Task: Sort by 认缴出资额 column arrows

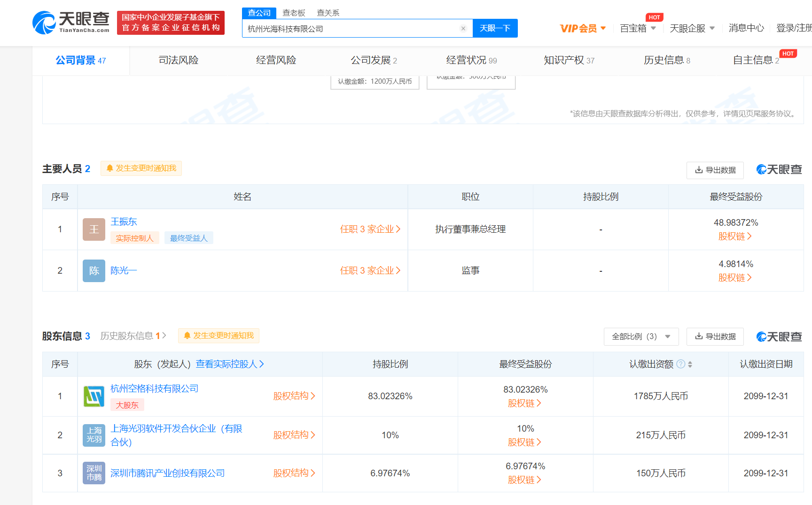Action: 690,364
